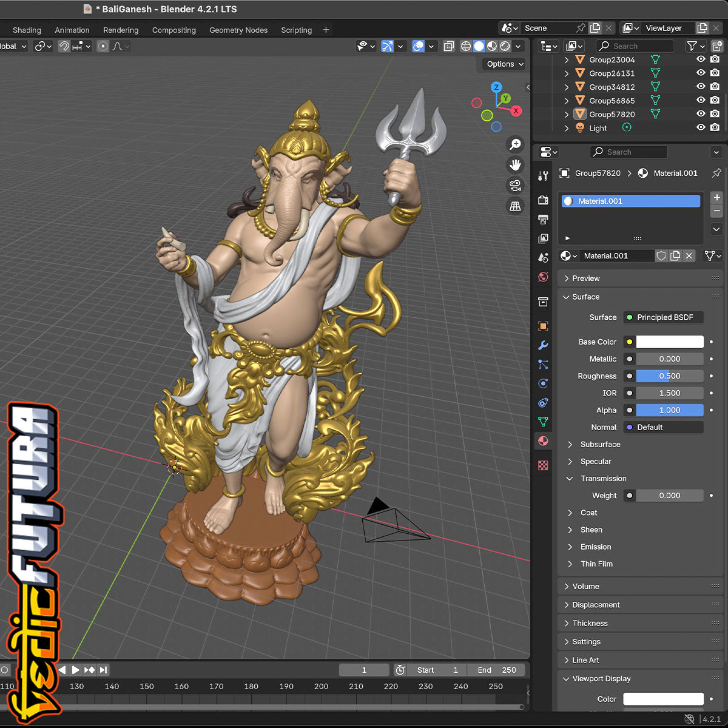
Task: Open the Compositing workspace tab
Action: point(174,30)
